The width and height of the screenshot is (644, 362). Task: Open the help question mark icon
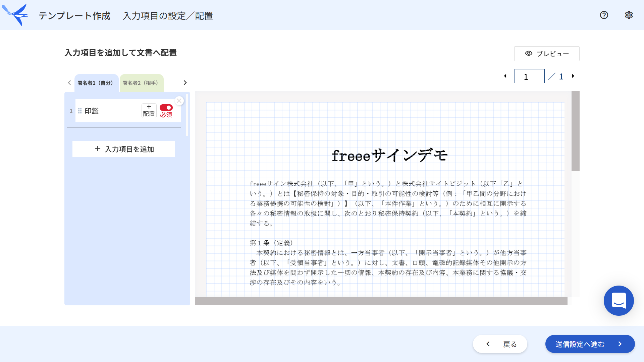(604, 15)
